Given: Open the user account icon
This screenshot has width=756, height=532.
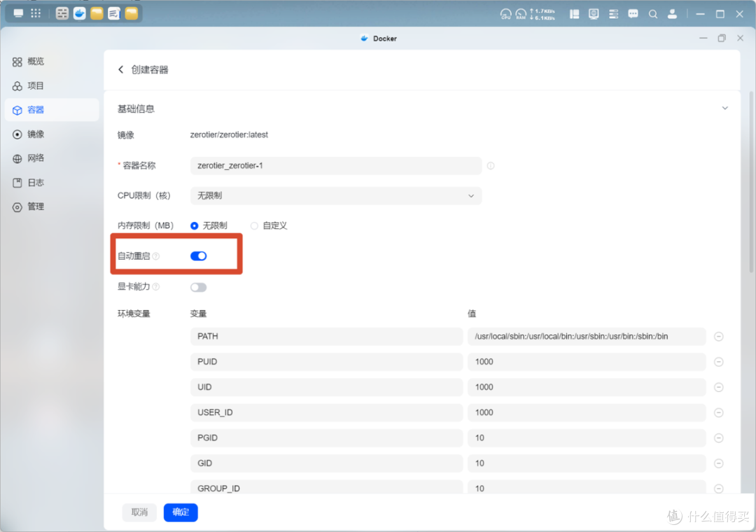Looking at the screenshot, I should [672, 14].
